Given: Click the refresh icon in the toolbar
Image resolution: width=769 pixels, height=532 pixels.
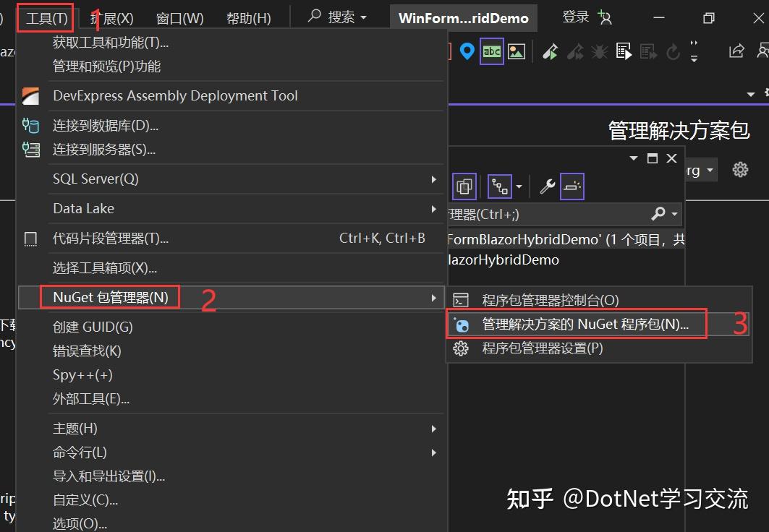Looking at the screenshot, I should coord(673,51).
